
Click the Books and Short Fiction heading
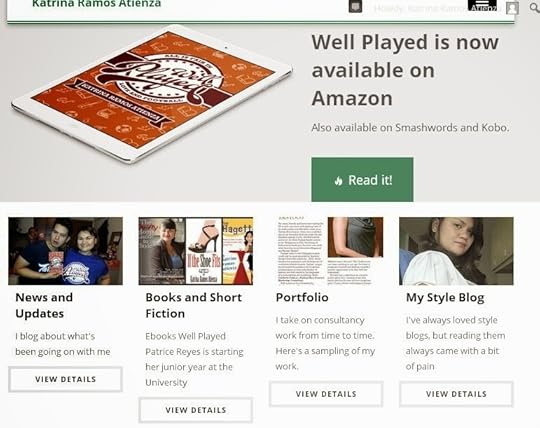click(x=194, y=305)
